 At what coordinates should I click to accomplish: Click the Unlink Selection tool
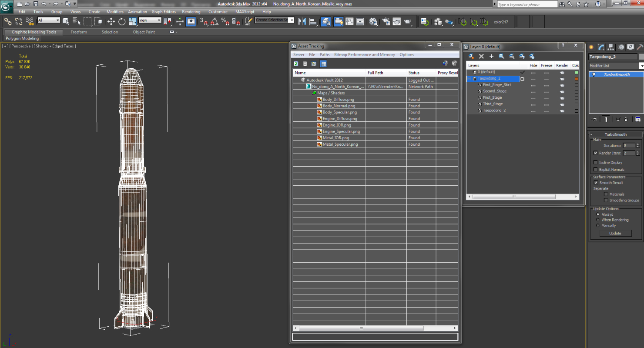19,21
